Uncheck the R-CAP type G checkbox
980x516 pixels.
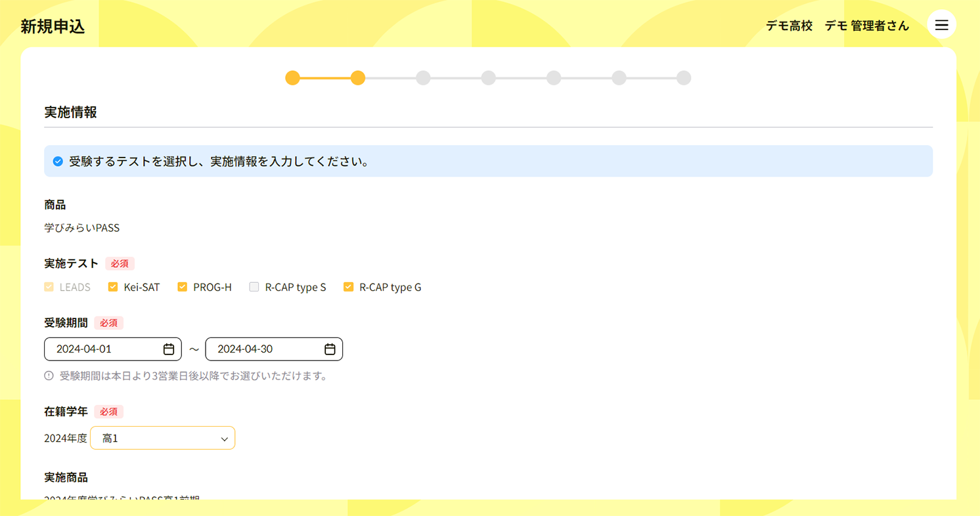(x=349, y=287)
